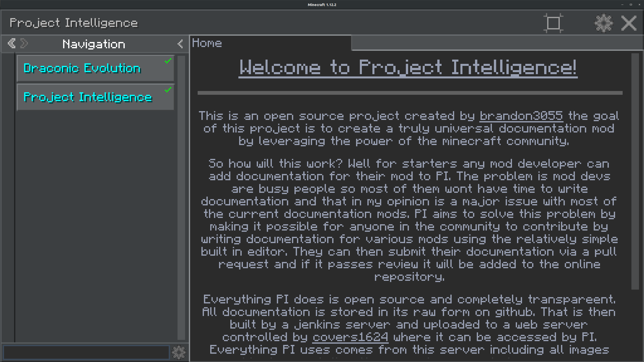Open Draconic Evolution documentation entry
The image size is (644, 362).
[82, 68]
